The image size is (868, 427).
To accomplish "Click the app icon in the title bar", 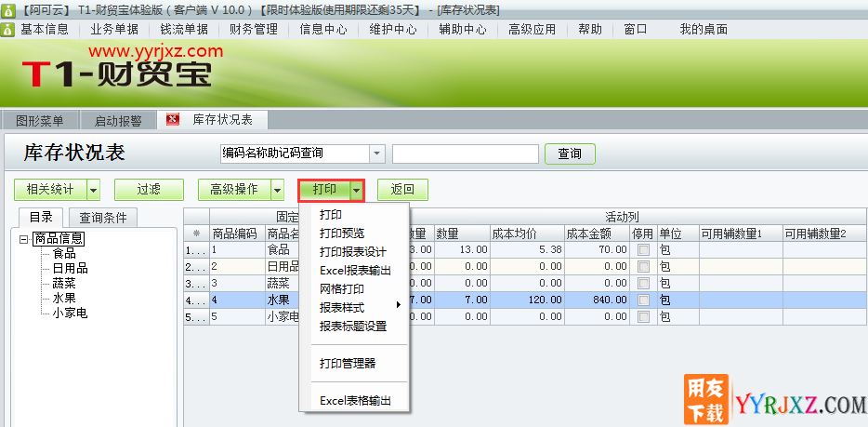I will click(7, 10).
